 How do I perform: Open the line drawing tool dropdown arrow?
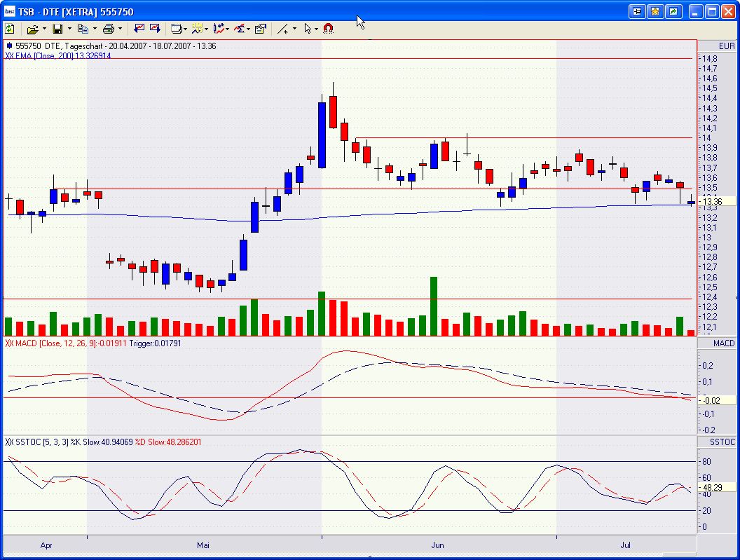[294, 29]
